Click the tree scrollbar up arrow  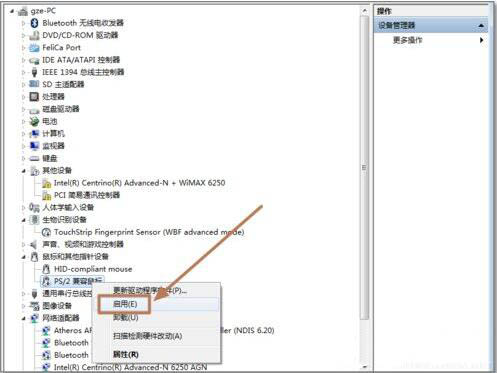364,11
